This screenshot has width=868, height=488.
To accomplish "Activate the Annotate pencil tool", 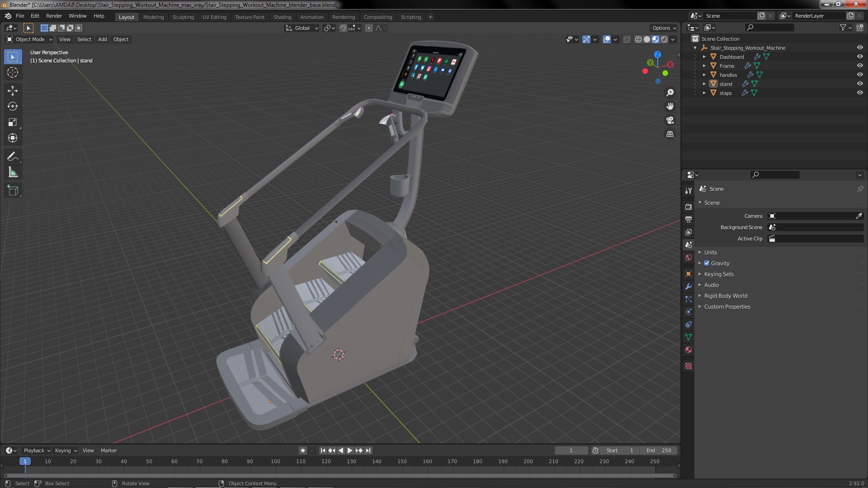I will pos(13,157).
